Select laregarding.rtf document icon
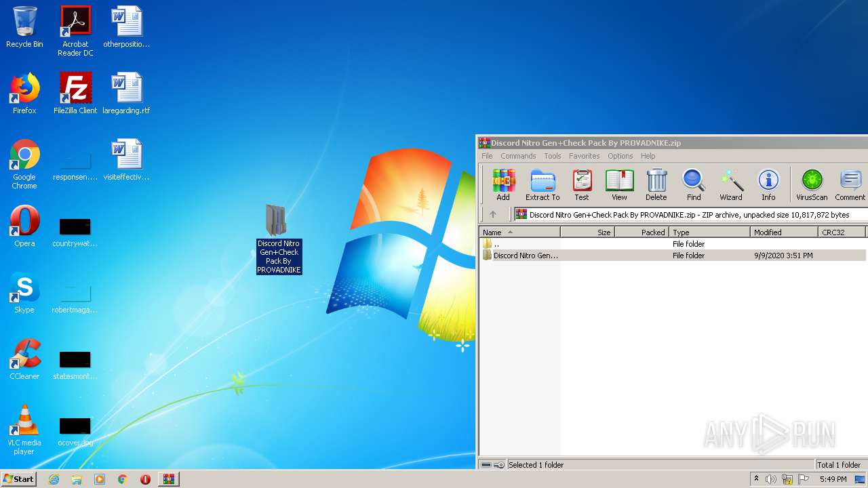This screenshot has width=868, height=488. (x=126, y=94)
